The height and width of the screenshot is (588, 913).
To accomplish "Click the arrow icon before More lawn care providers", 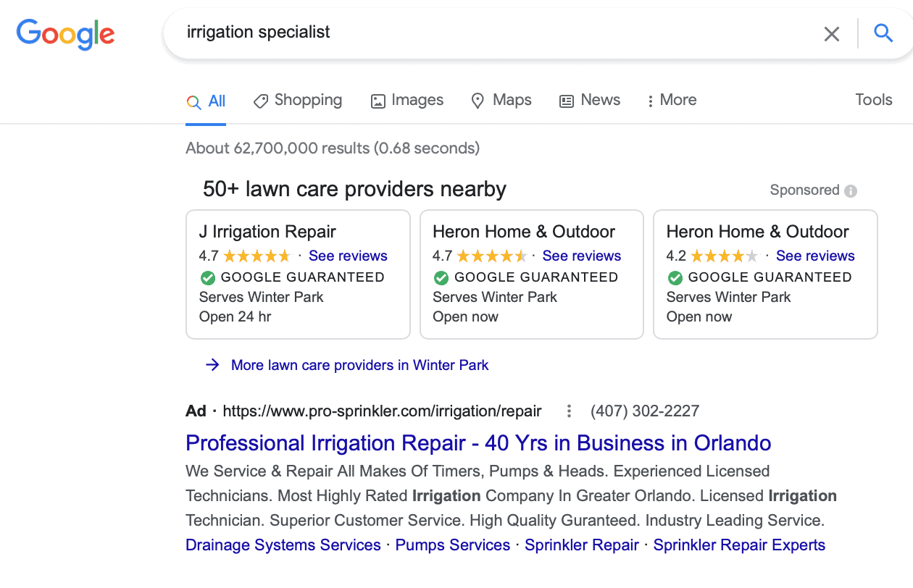I will point(212,365).
